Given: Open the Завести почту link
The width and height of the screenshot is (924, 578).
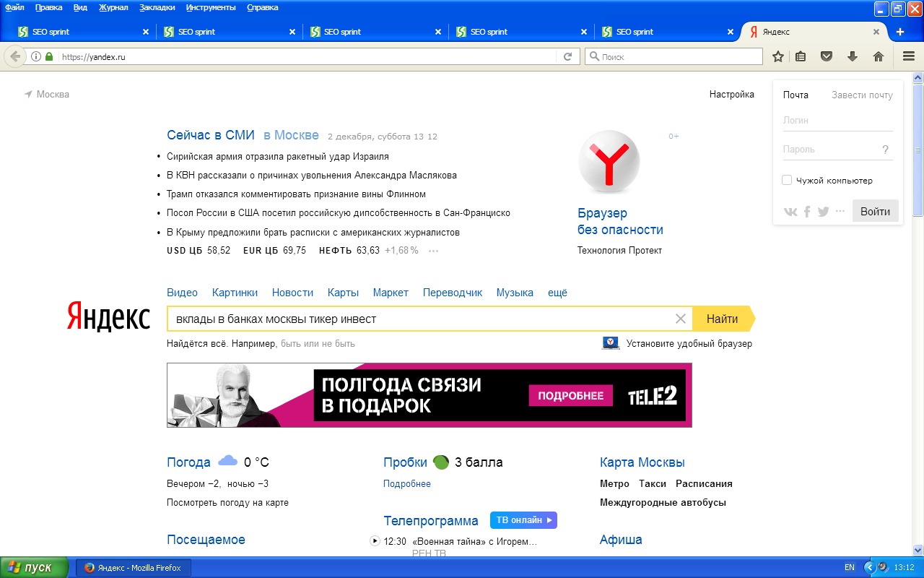Looking at the screenshot, I should (862, 95).
